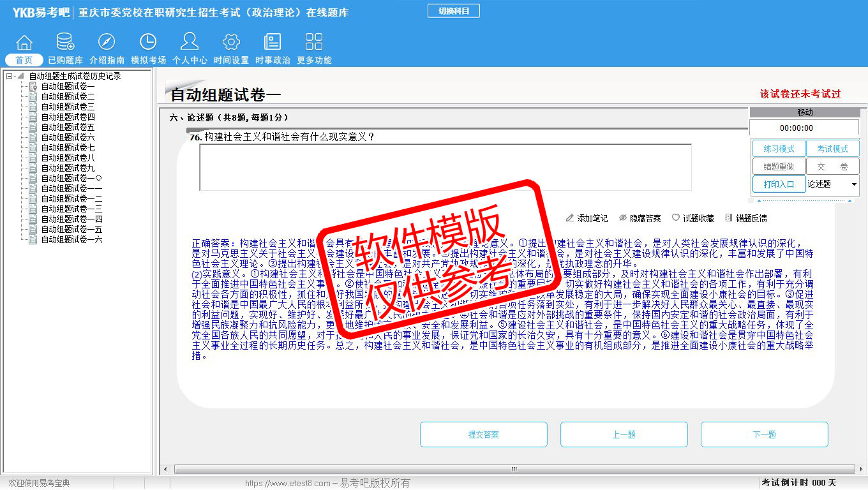This screenshot has width=868, height=490.
Task: Click the 移动 header bar
Action: [x=805, y=112]
